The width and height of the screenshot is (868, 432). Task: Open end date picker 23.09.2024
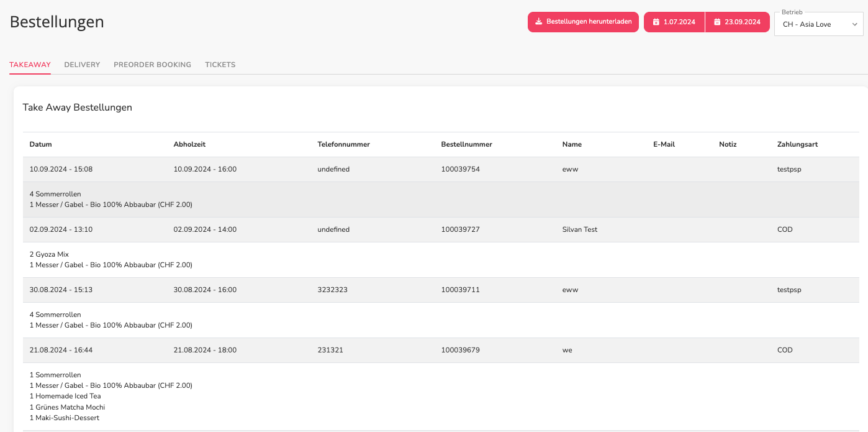coord(738,22)
